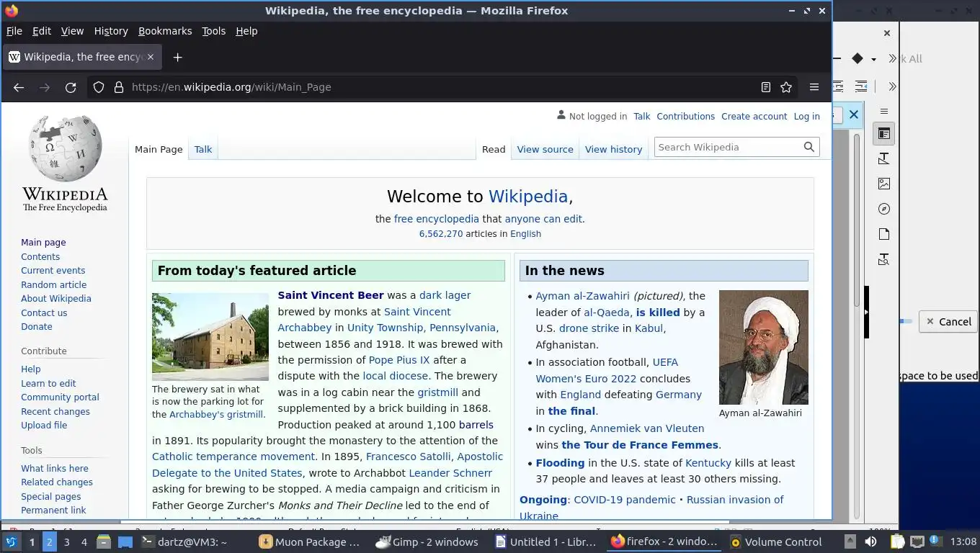The width and height of the screenshot is (980, 553).
Task: Click the network tray icon
Action: [x=917, y=541]
